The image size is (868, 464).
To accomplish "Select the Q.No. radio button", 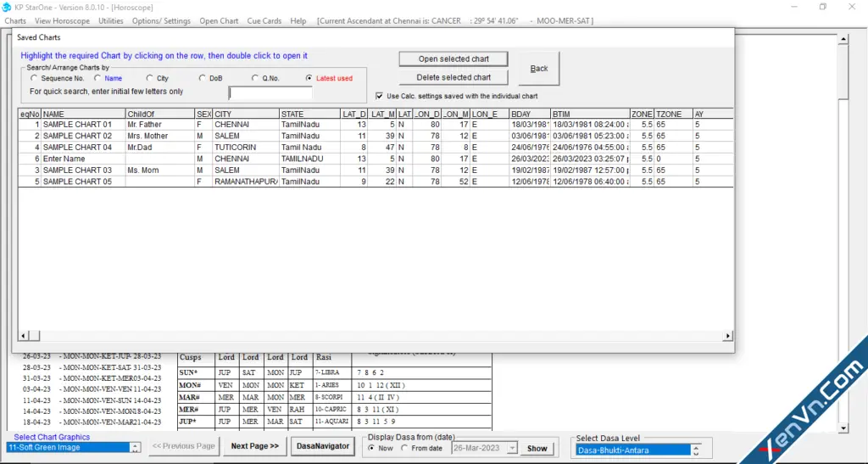I will [x=254, y=78].
